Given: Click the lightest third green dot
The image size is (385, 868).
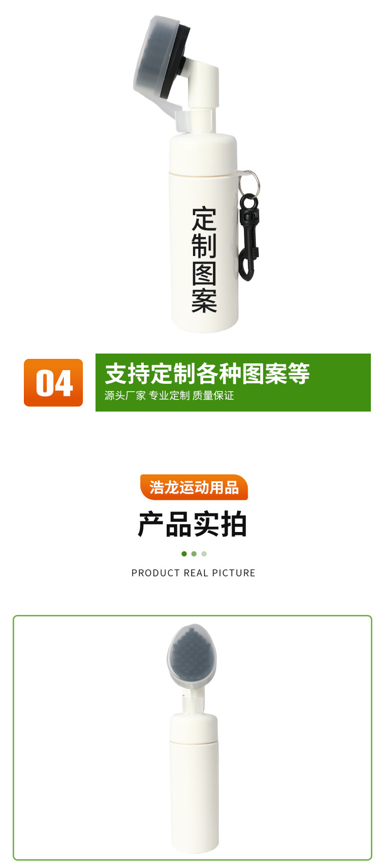Looking at the screenshot, I should [204, 553].
